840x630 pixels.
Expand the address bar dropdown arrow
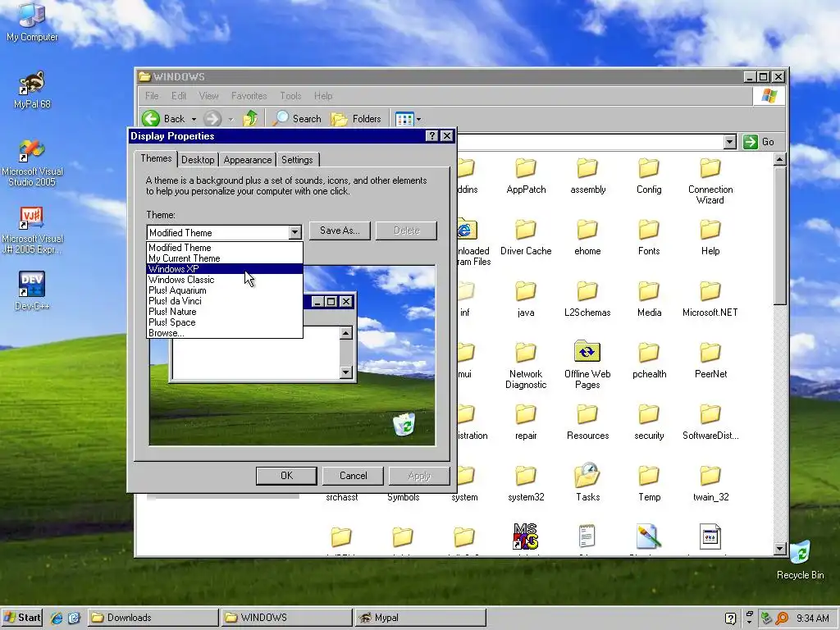729,142
